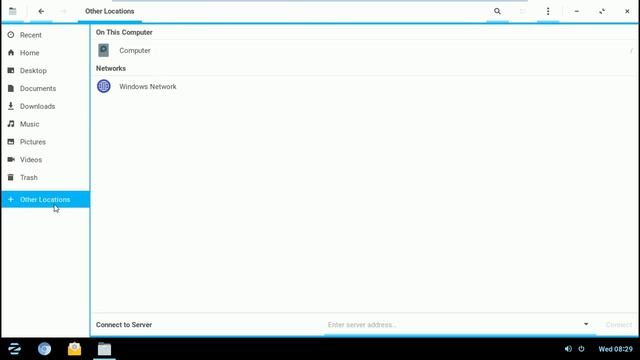Click the file manager icon in header

13,11
